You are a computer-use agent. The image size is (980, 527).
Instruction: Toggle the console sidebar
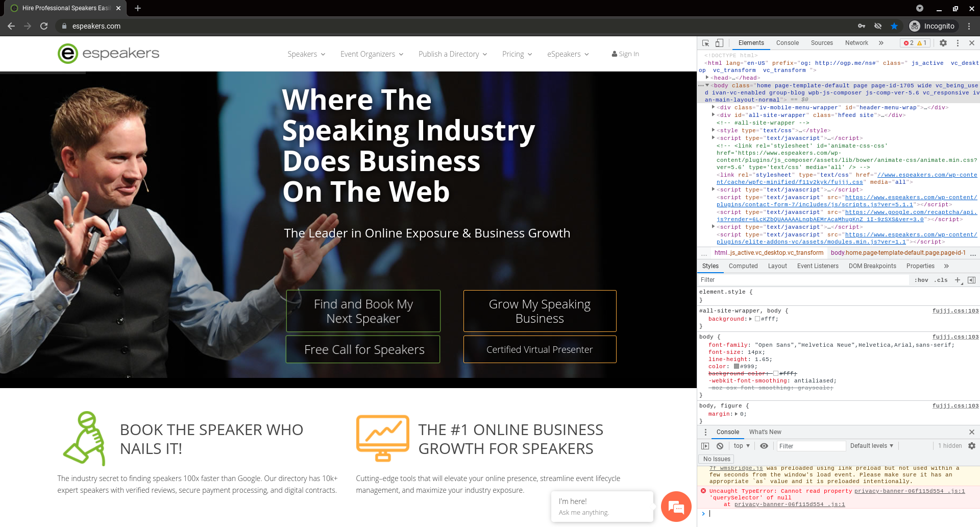click(x=705, y=446)
